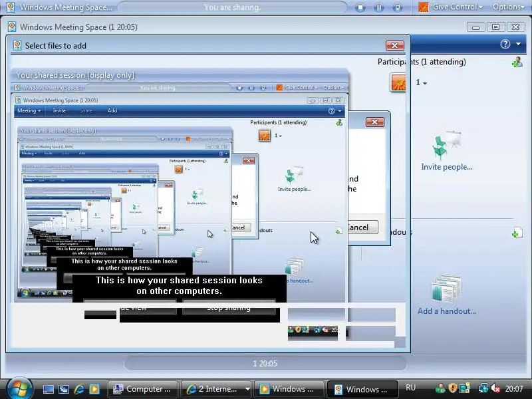Expand participant 1 dropdown arrow
The width and height of the screenshot is (532, 399).
point(425,83)
